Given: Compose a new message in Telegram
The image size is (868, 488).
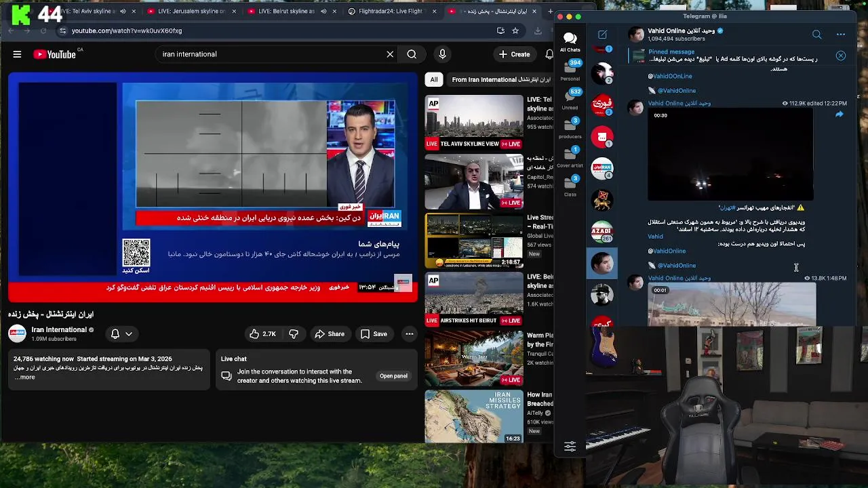Looking at the screenshot, I should pyautogui.click(x=602, y=35).
